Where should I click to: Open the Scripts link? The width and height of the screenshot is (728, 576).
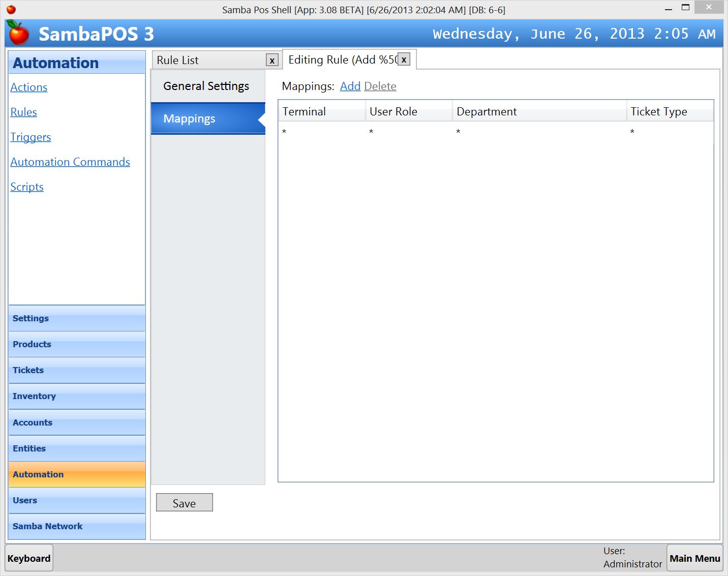coord(27,187)
